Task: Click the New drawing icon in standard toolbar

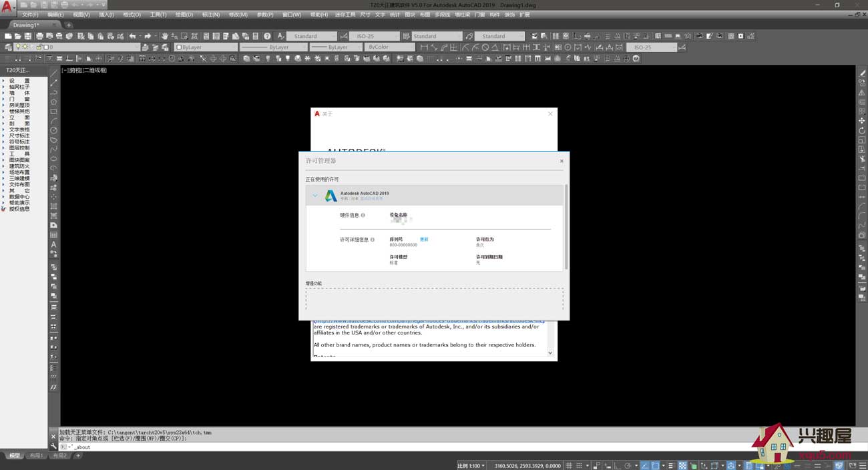Action: click(8, 36)
